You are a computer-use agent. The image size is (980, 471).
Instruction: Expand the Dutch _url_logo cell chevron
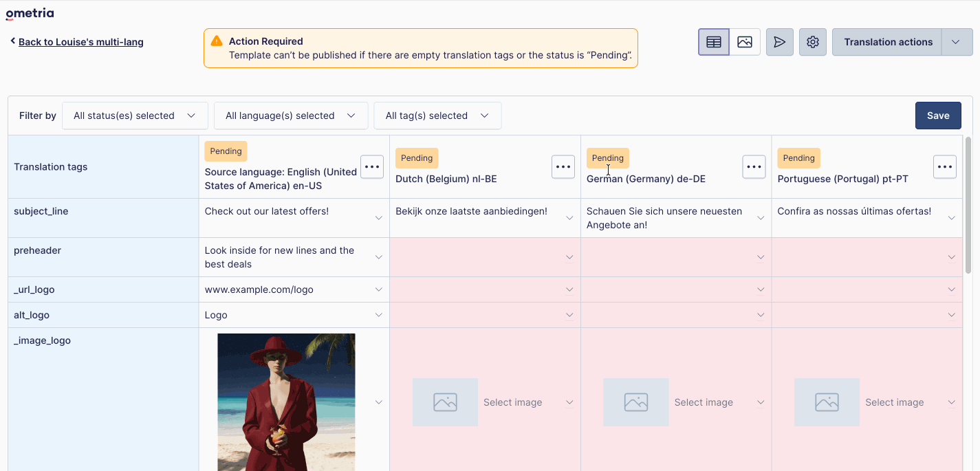coord(569,289)
